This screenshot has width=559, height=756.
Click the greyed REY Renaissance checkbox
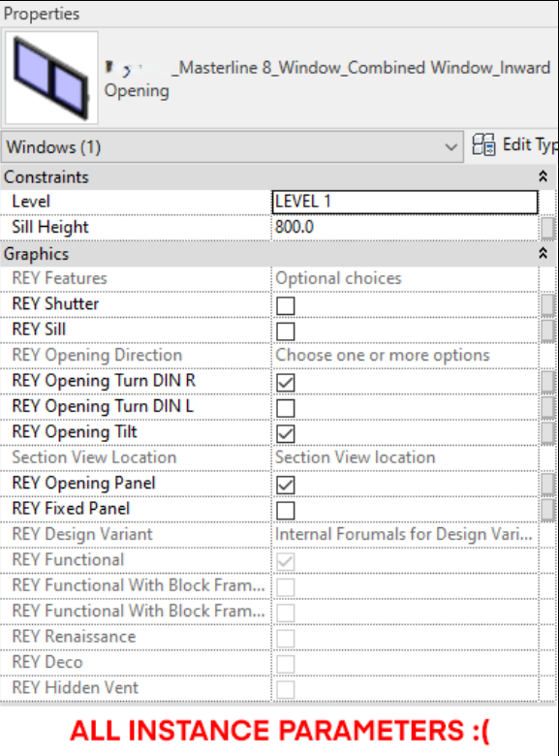pos(286,639)
